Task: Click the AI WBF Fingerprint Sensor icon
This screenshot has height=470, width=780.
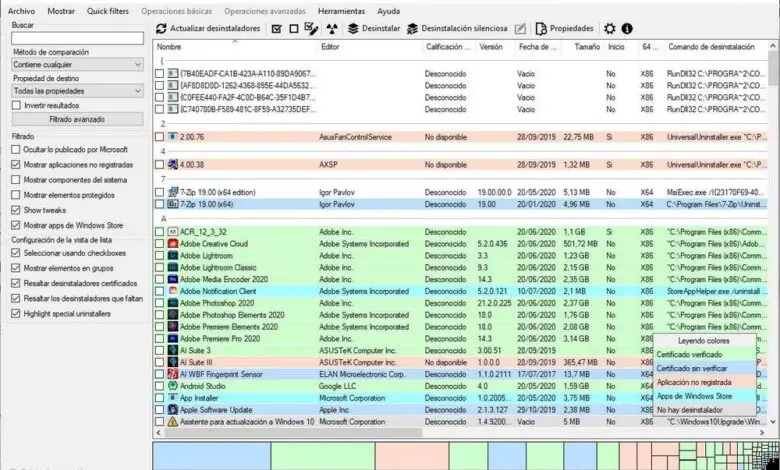Action: pyautogui.click(x=173, y=374)
